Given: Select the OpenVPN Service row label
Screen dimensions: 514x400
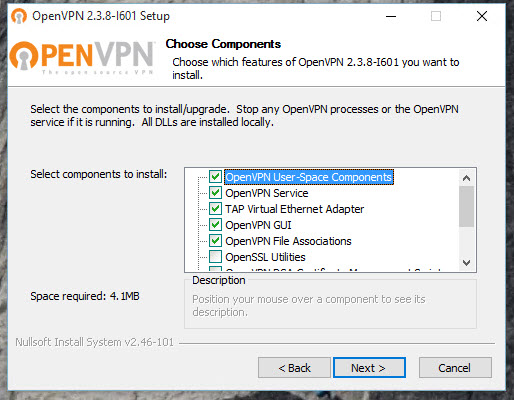Looking at the screenshot, I should pyautogui.click(x=267, y=193).
